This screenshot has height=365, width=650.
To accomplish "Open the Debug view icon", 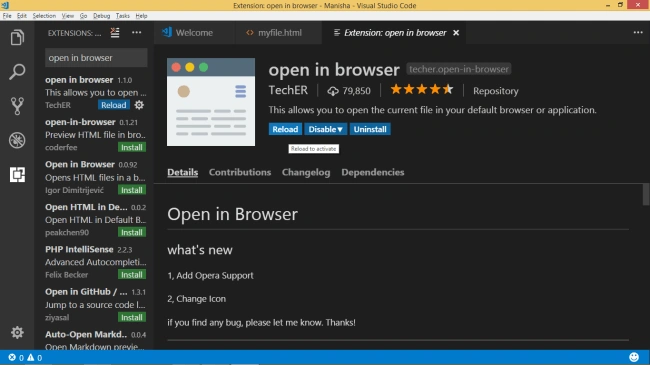I will (x=17, y=140).
